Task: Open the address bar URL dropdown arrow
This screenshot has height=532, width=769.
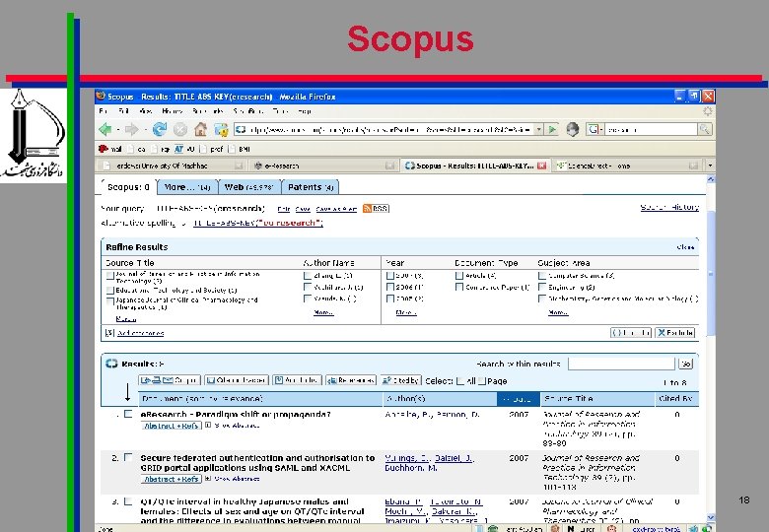Action: point(539,129)
